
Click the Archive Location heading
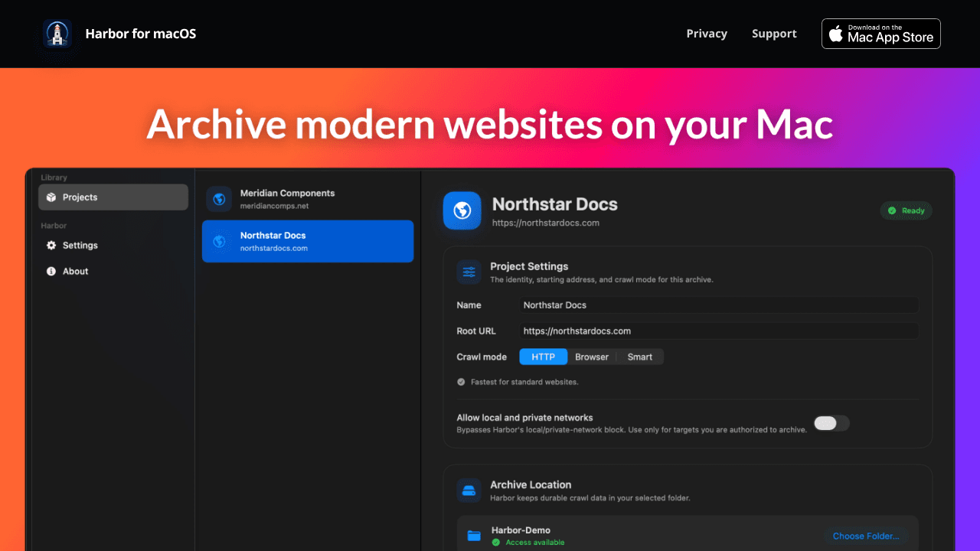[x=531, y=484]
